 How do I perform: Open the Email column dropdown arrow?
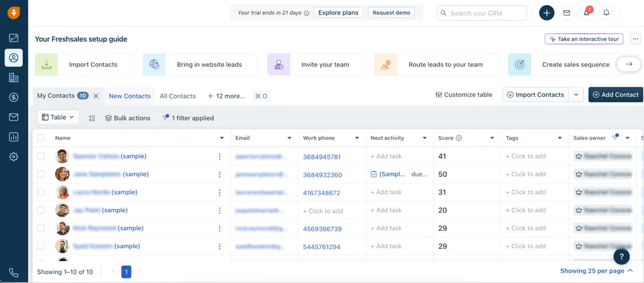[289, 138]
